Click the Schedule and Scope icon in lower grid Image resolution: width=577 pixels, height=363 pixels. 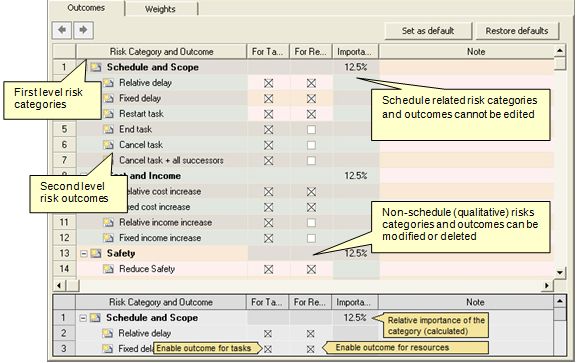pyautogui.click(x=95, y=318)
